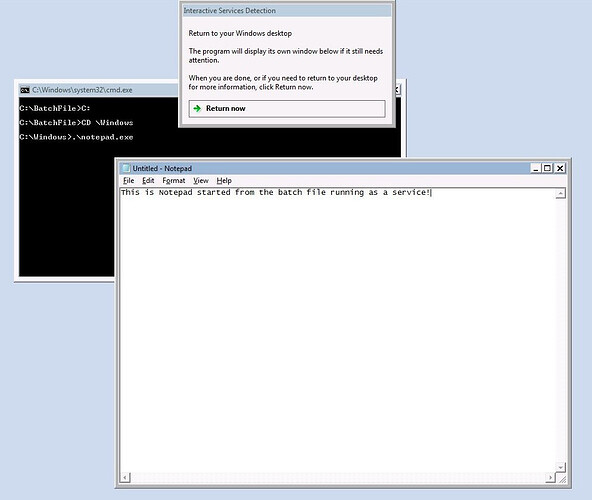This screenshot has width=592, height=500.
Task: Click the Notepad text 'This is Notepad started'
Action: pos(176,193)
